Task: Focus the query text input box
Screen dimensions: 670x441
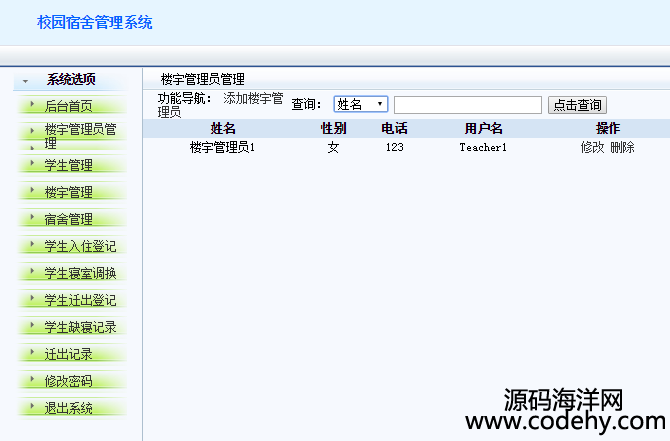Action: click(x=468, y=105)
